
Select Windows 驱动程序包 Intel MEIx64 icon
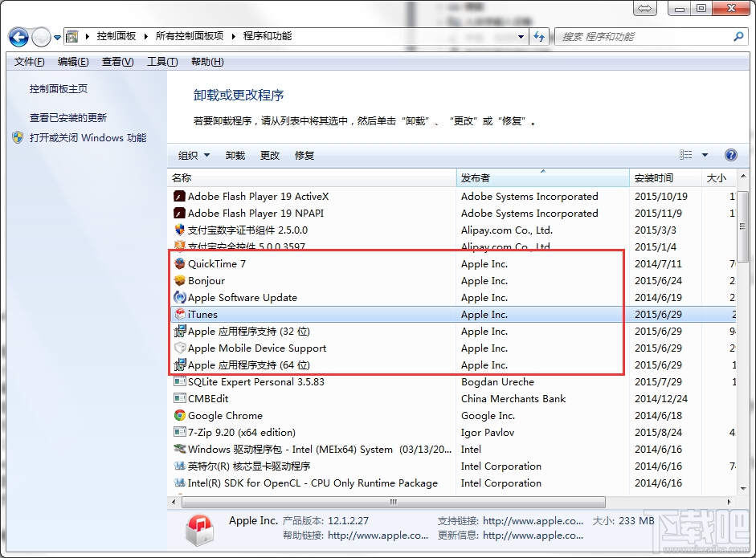click(179, 449)
